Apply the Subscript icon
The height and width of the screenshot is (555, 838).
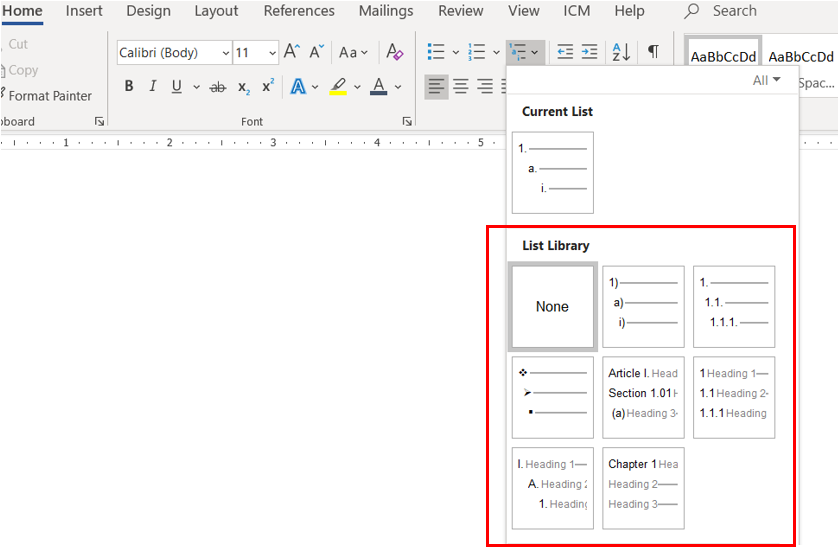point(244,87)
